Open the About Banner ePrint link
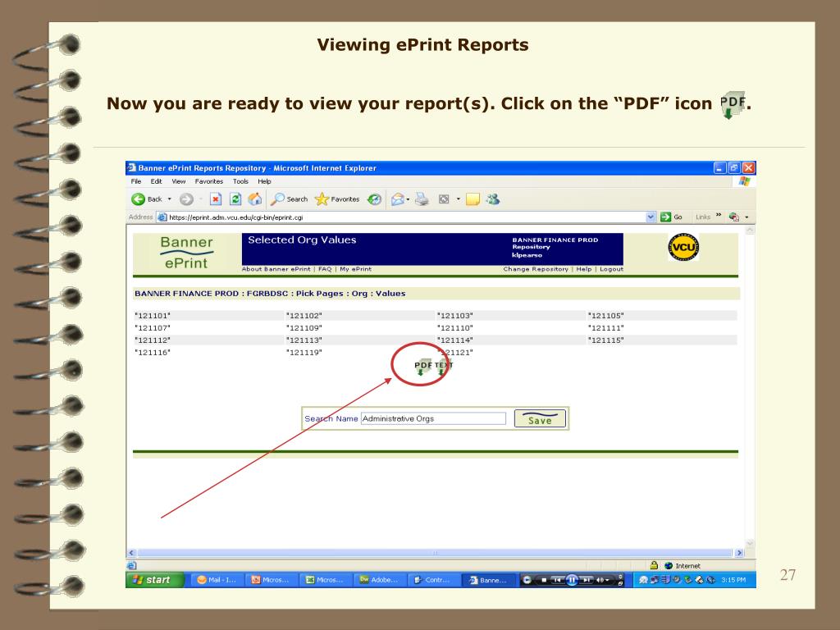 pos(276,269)
